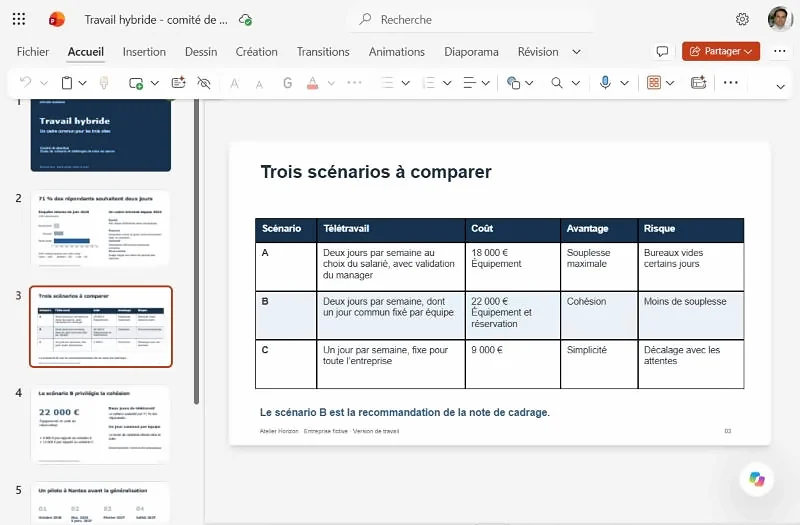Expand the Dictate options dropdown
The image size is (800, 525).
pos(624,83)
